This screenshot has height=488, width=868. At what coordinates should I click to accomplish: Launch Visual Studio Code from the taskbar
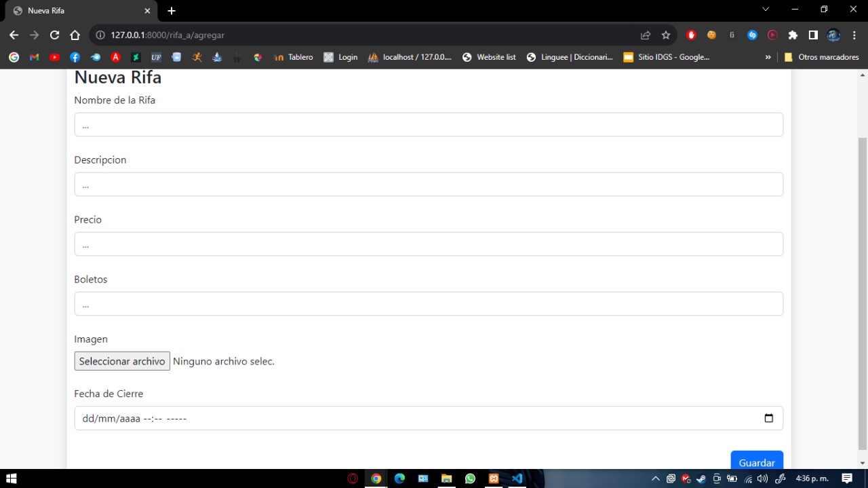click(517, 478)
